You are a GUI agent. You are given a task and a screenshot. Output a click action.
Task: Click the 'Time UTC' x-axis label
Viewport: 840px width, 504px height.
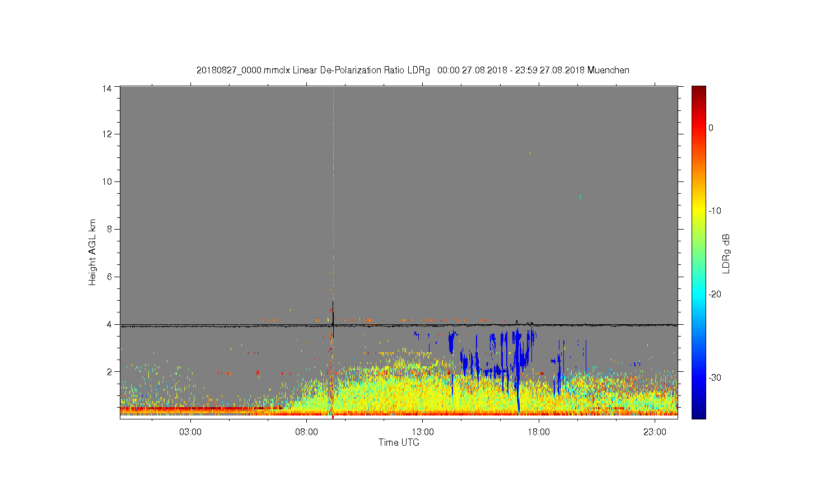[x=399, y=442]
